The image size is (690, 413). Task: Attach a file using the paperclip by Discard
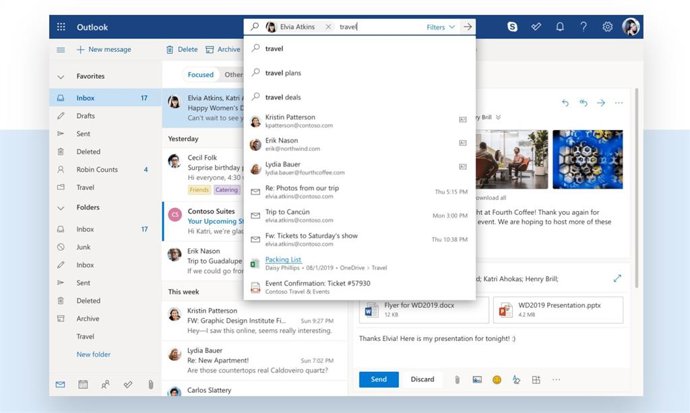[456, 380]
